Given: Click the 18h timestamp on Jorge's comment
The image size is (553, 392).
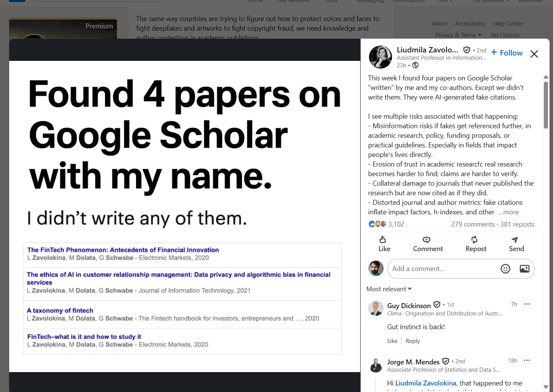Looking at the screenshot, I should 512,361.
